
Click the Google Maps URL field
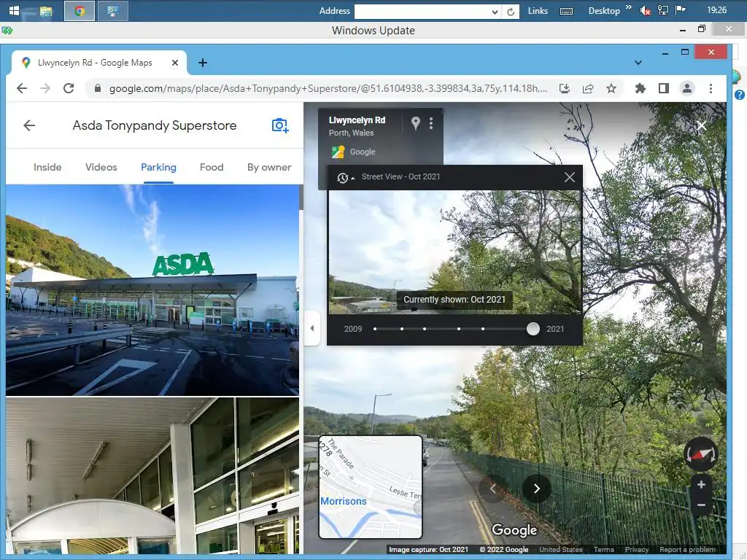328,88
